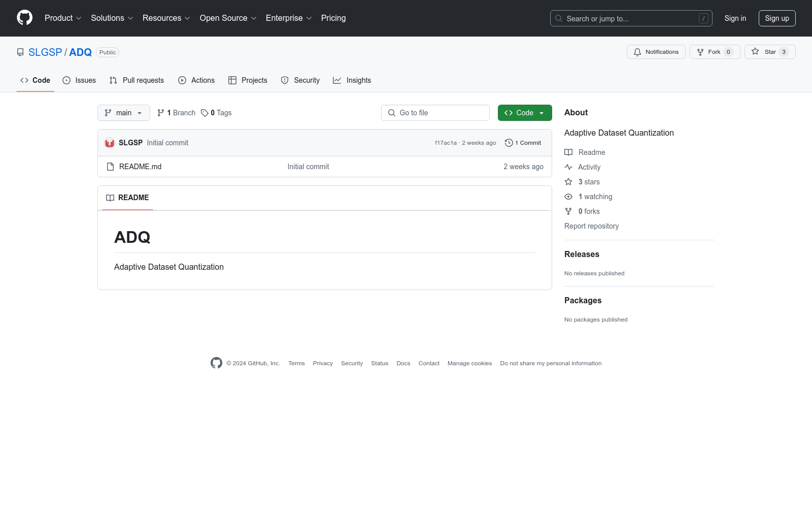Click the tag icon next to 0 Tags

(x=205, y=113)
